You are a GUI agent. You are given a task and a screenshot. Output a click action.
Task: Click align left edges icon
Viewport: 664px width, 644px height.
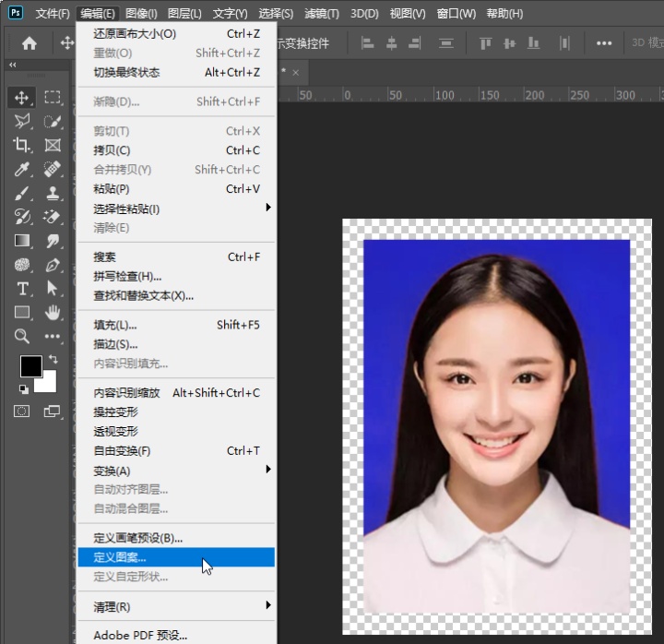[x=367, y=42]
